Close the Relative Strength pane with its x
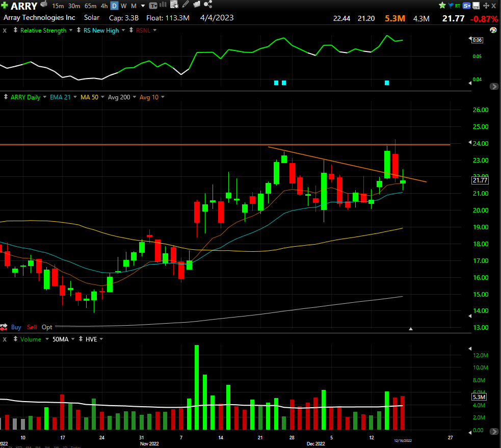The width and height of the screenshot is (501, 448). (5, 31)
